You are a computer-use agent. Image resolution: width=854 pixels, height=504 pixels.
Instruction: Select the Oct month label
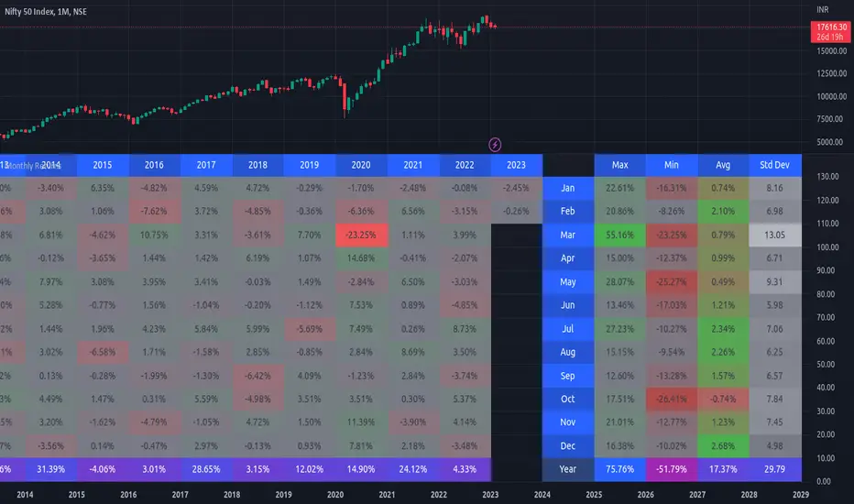click(568, 399)
